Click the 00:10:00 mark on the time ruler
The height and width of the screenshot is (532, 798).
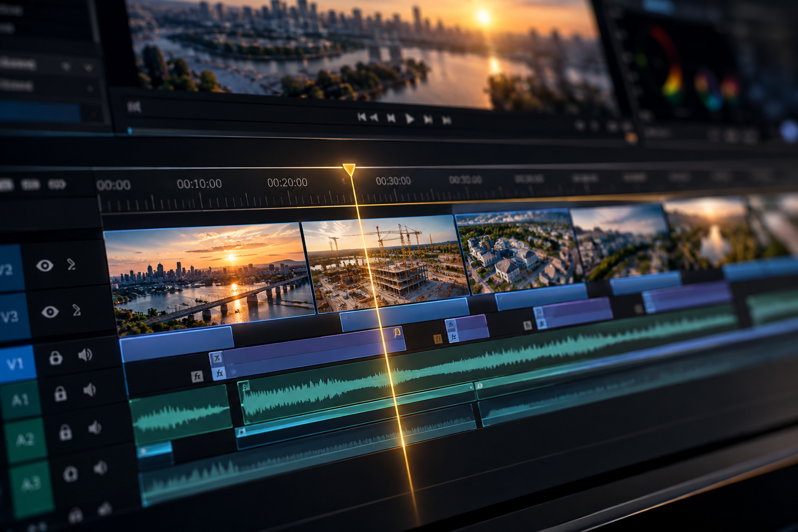point(199,184)
